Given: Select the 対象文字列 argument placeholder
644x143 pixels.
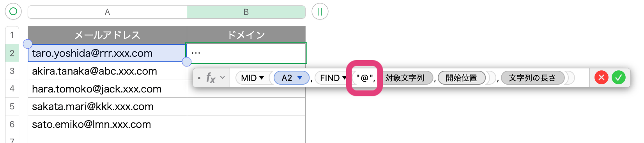Looking at the screenshot, I should coord(405,78).
